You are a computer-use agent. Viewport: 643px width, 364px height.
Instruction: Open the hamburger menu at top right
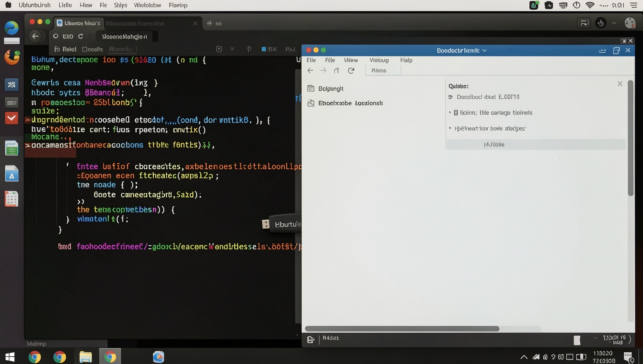coord(634,5)
